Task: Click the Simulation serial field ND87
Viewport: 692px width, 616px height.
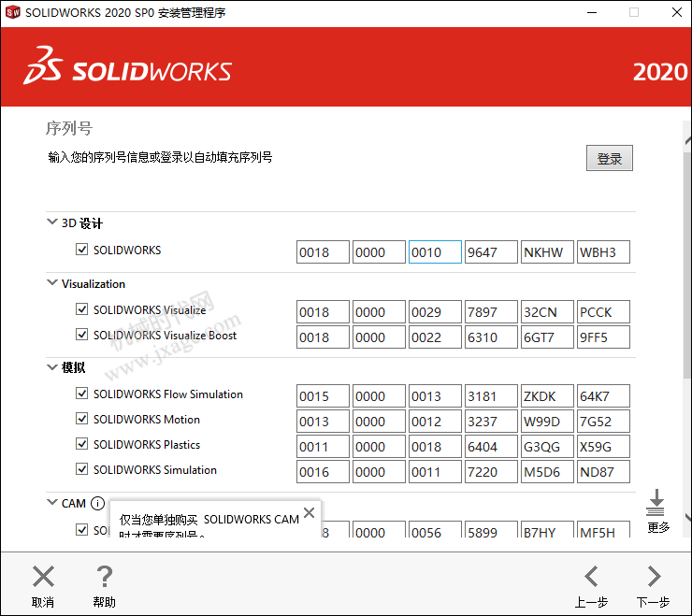Action: [603, 471]
